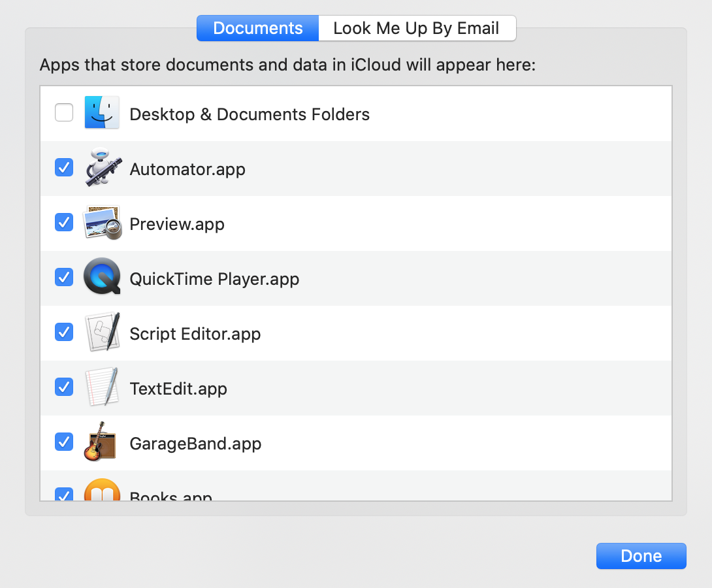
Task: Click the TextEdit notepad icon
Action: [x=103, y=387]
